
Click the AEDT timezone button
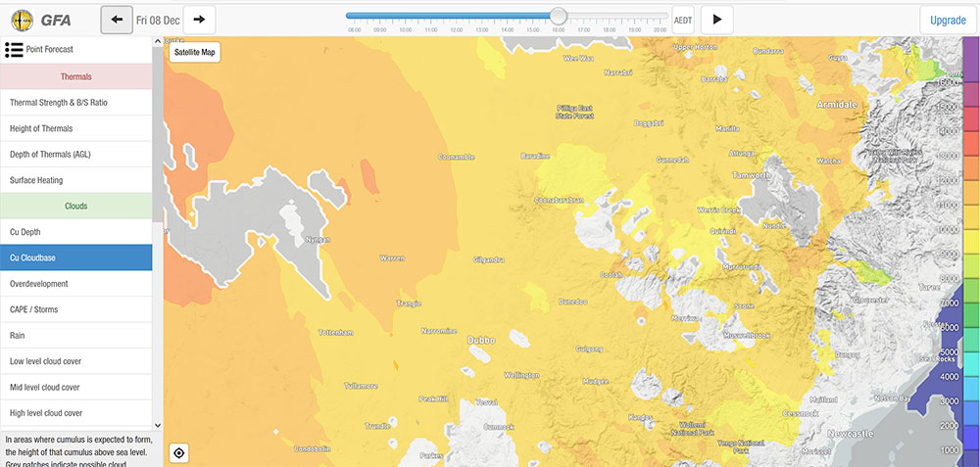pyautogui.click(x=683, y=20)
